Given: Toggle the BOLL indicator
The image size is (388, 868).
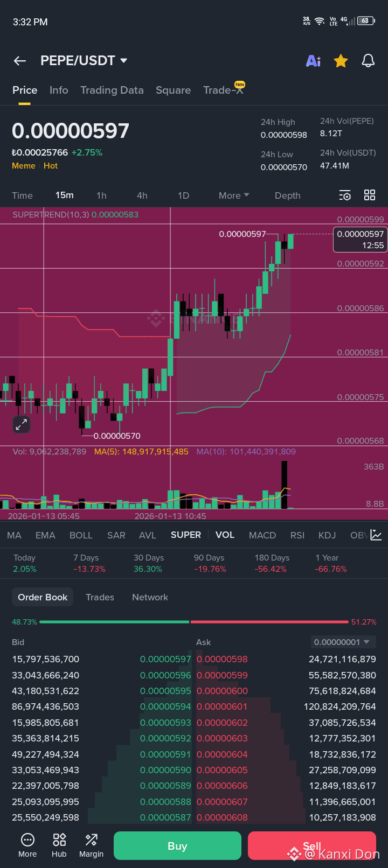Looking at the screenshot, I should click(81, 535).
